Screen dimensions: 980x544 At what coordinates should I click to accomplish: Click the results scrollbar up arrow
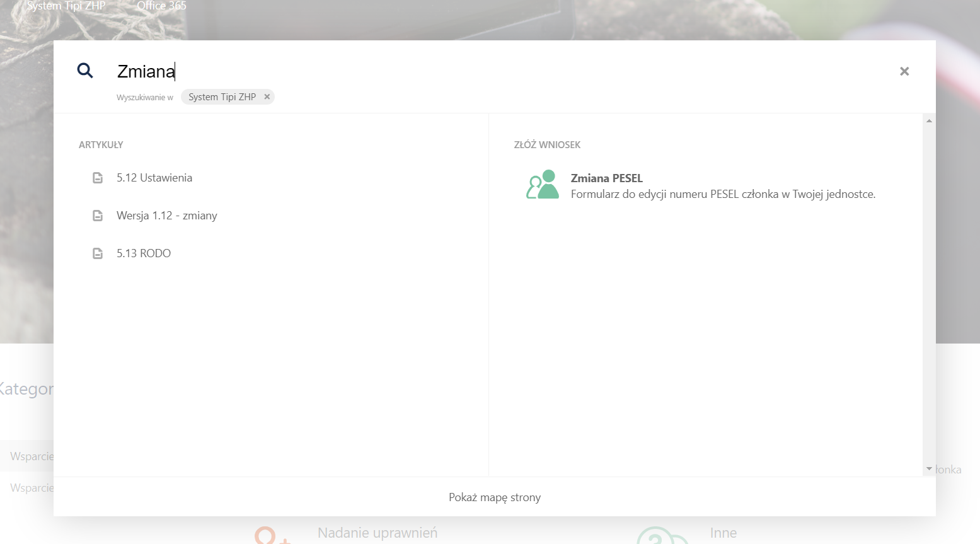tap(929, 120)
